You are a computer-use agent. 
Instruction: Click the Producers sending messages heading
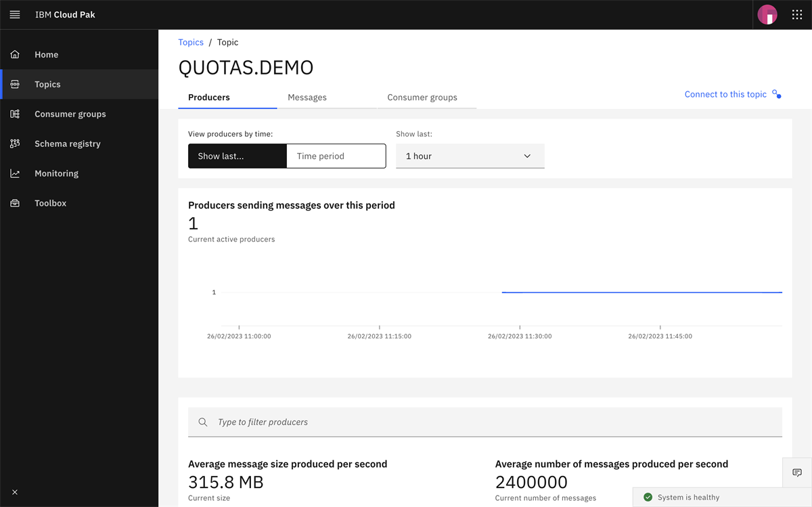(x=292, y=205)
